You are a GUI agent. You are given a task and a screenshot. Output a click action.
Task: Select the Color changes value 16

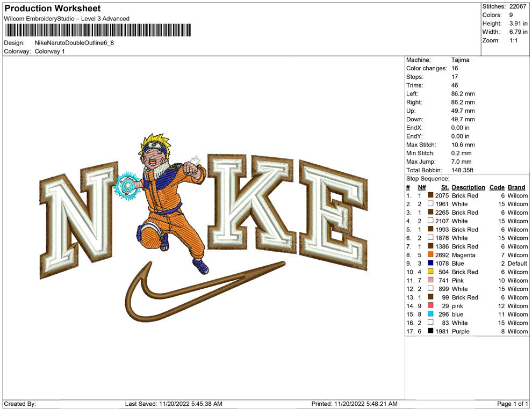coord(455,69)
